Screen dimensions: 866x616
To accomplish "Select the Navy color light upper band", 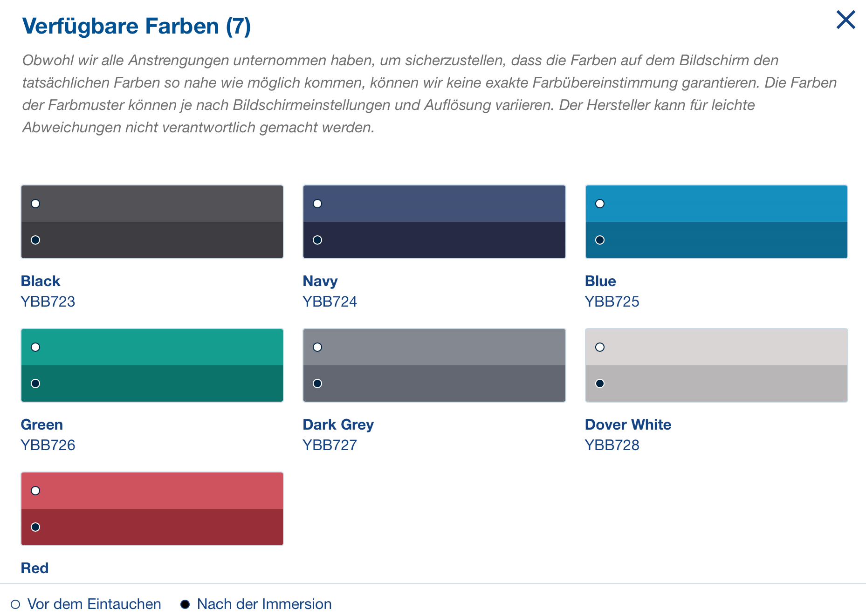I will coord(434,204).
